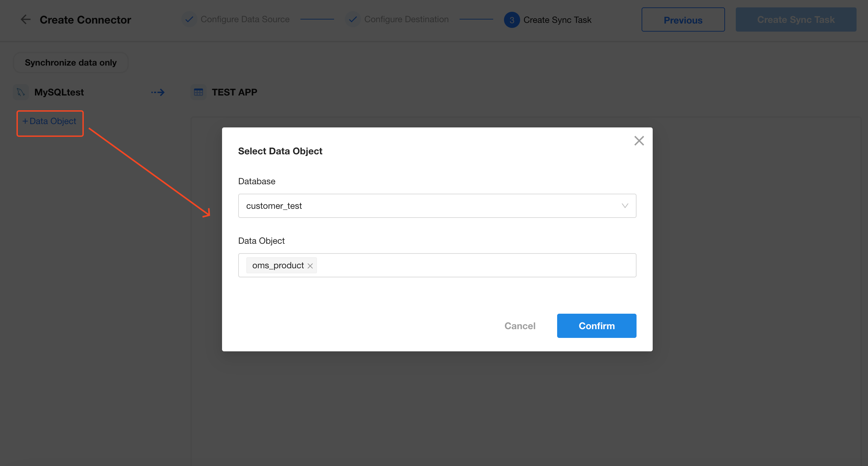This screenshot has height=466, width=868.
Task: Close the Select Data Object dialog
Action: click(639, 141)
